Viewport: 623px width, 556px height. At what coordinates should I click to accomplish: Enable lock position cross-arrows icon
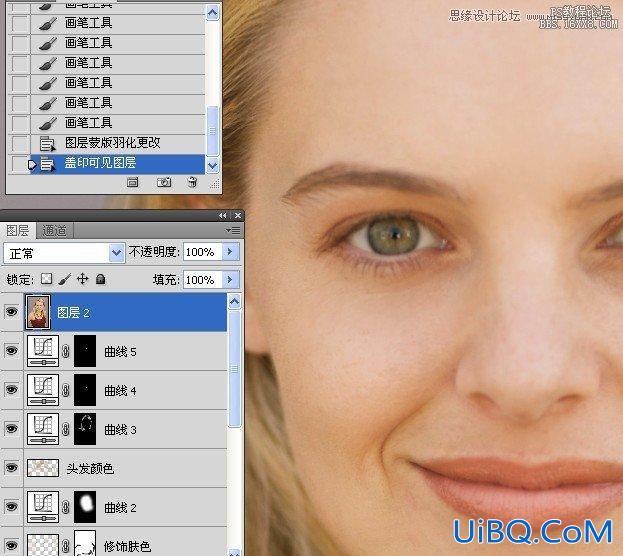pos(82,279)
